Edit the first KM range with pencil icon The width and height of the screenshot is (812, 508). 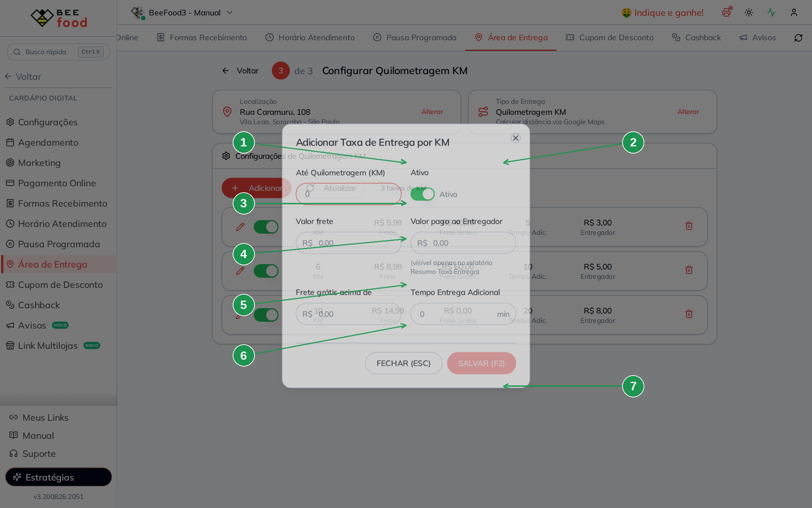tap(240, 227)
